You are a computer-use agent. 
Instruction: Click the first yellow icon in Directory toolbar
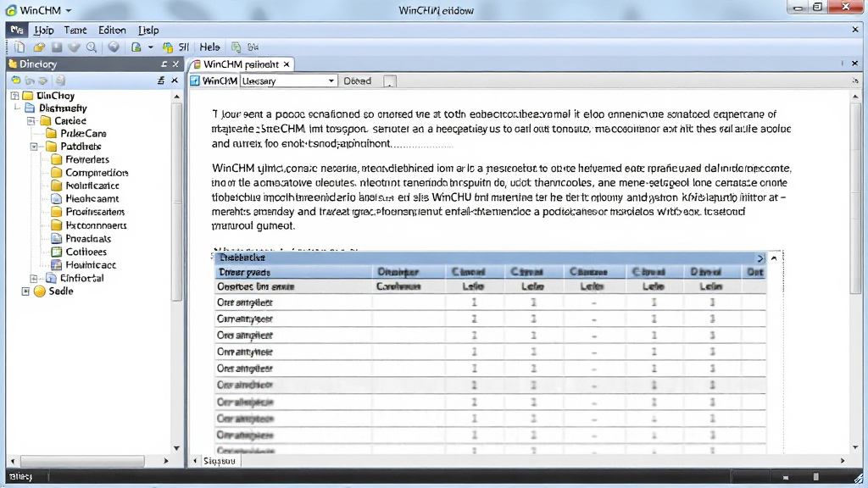tap(16, 80)
